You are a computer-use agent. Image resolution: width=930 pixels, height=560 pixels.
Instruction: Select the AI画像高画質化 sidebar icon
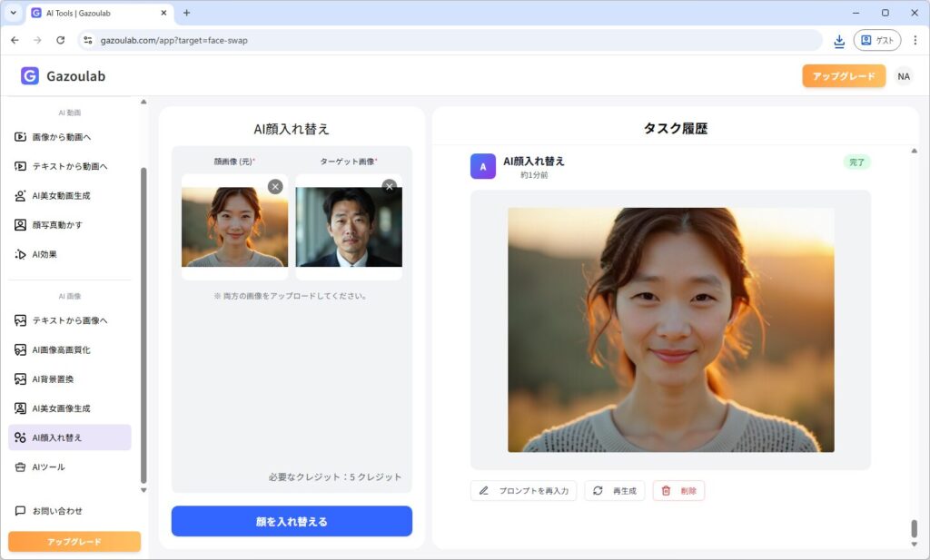pyautogui.click(x=21, y=349)
